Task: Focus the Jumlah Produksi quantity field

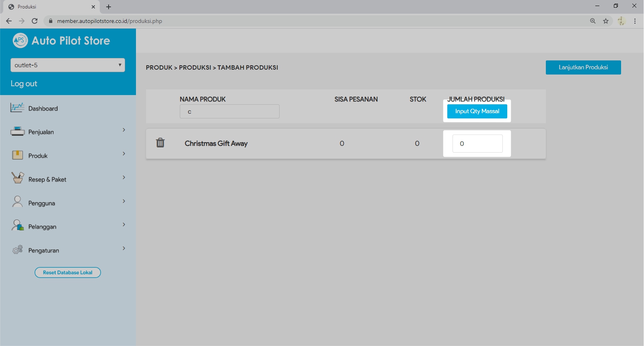Action: [x=477, y=144]
